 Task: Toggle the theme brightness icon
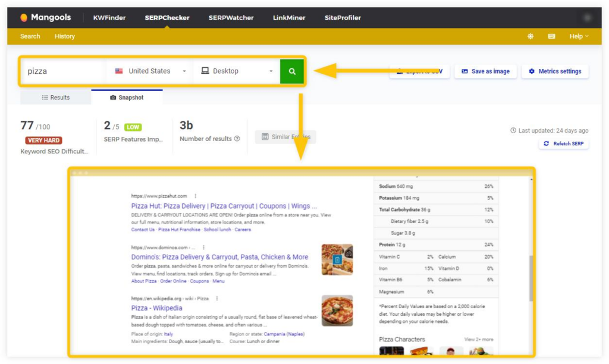point(530,36)
